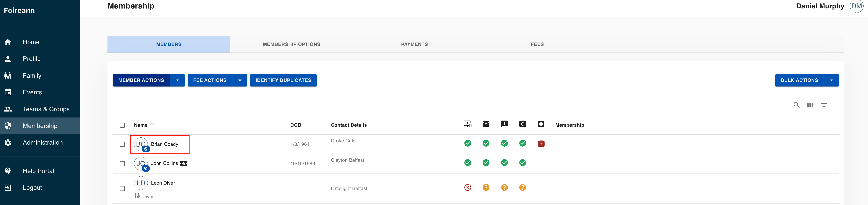Click Brian Coady's red medical kit icon
Viewport: 868px width, 205px height.
(x=541, y=144)
